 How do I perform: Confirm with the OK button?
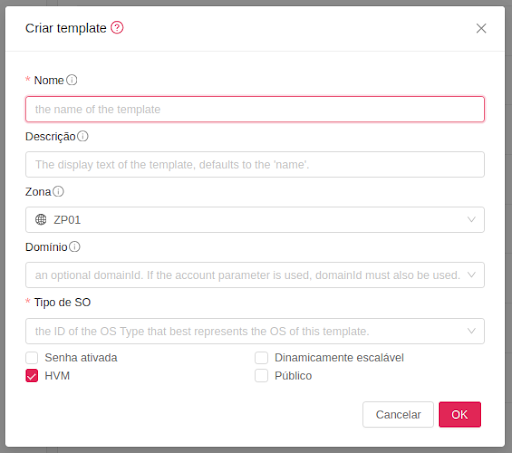460,414
